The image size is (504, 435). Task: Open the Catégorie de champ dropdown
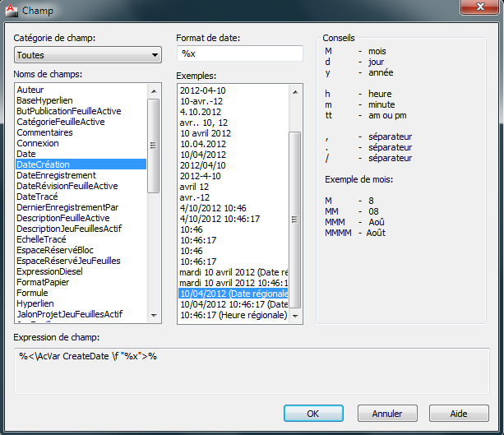(x=87, y=55)
